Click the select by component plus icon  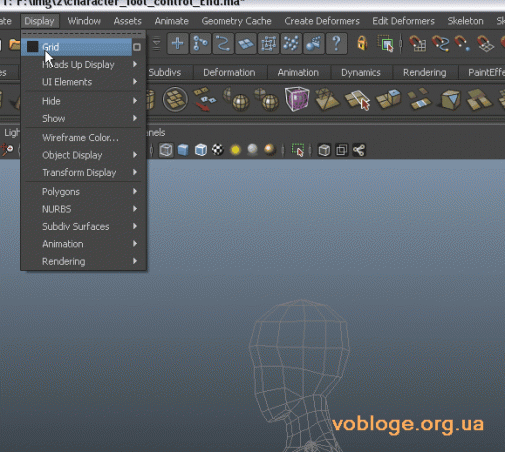[178, 43]
